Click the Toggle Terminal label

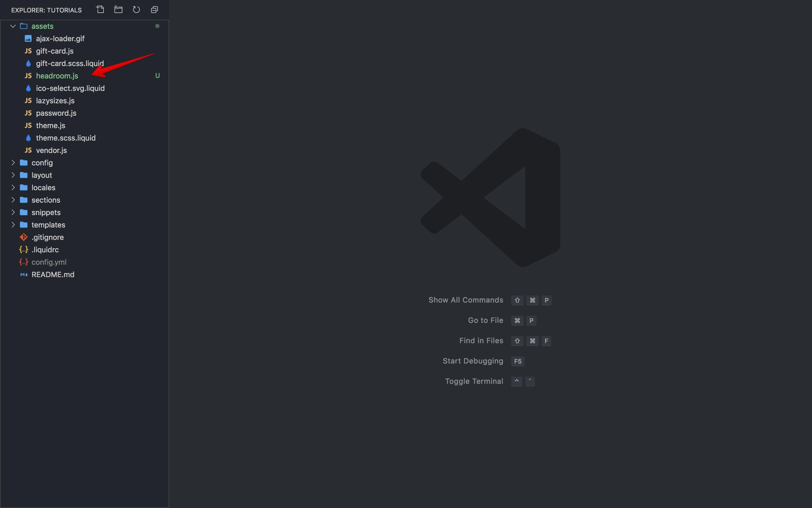474,381
